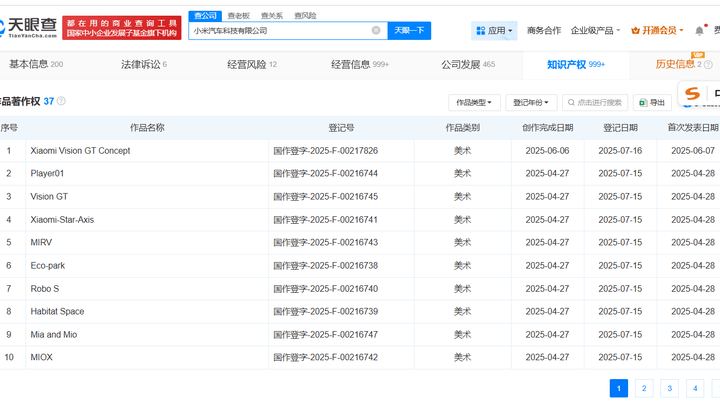Screen dimensions: 720x405
Task: Switch to the 知识产权 tab
Action: pyautogui.click(x=576, y=64)
